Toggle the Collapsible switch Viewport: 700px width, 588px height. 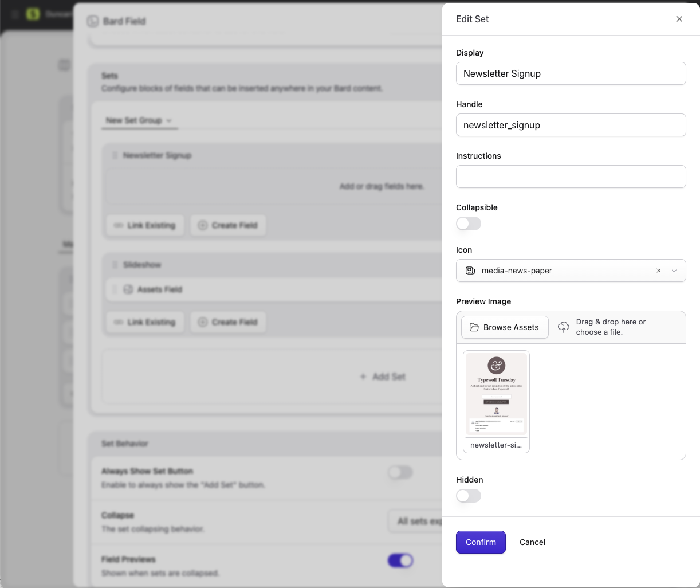click(x=469, y=224)
